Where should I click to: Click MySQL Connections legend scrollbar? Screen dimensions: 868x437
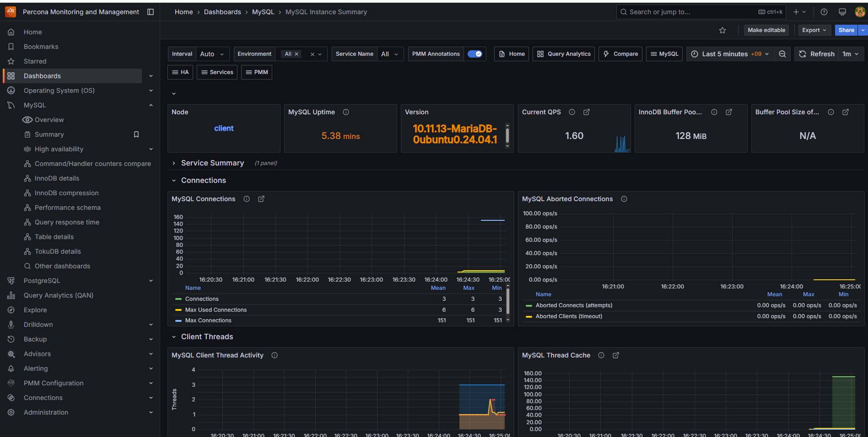coord(508,302)
